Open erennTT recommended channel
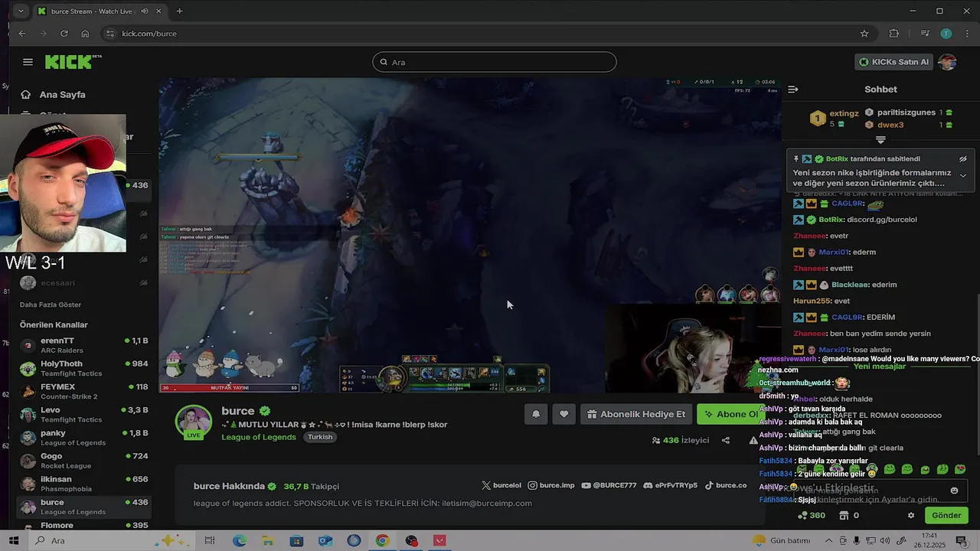 83,345
